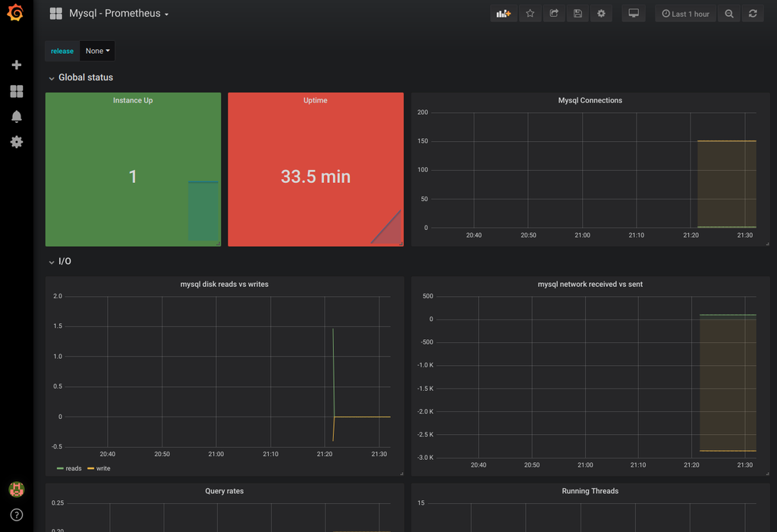The width and height of the screenshot is (777, 532).
Task: Refresh the dashboard
Action: pos(753,14)
